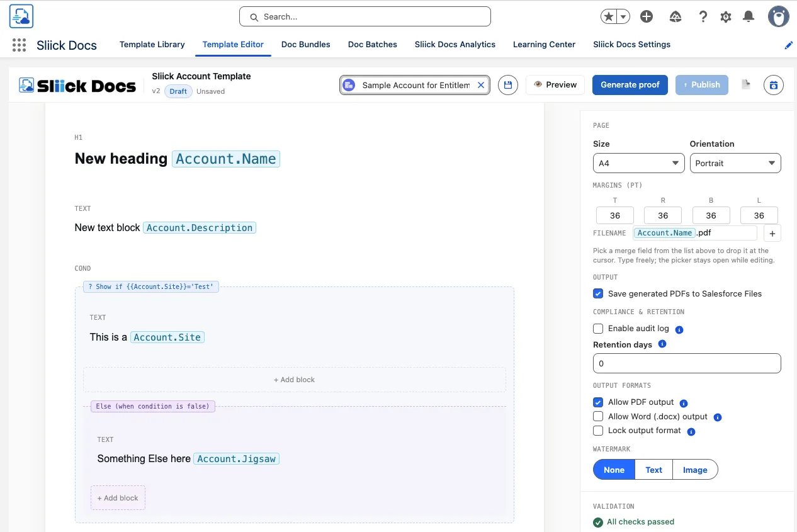Select the Account.Site merge field
The width and height of the screenshot is (797, 532).
click(167, 337)
